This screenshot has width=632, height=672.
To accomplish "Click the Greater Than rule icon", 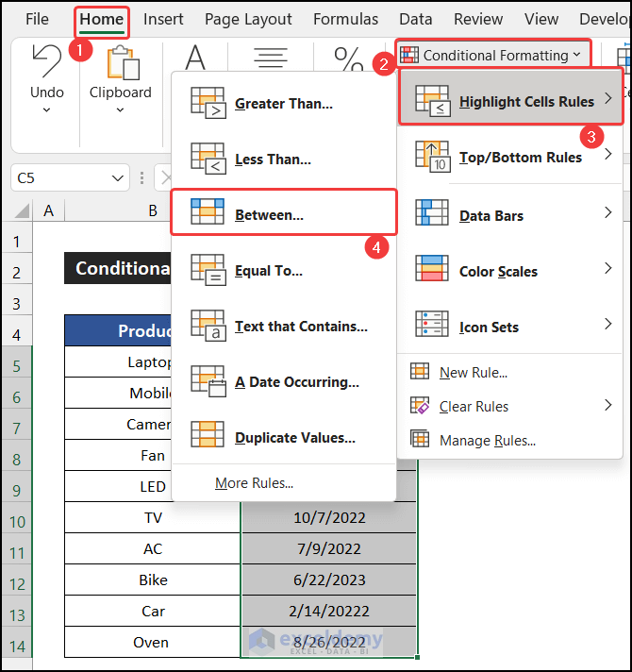I will (208, 103).
